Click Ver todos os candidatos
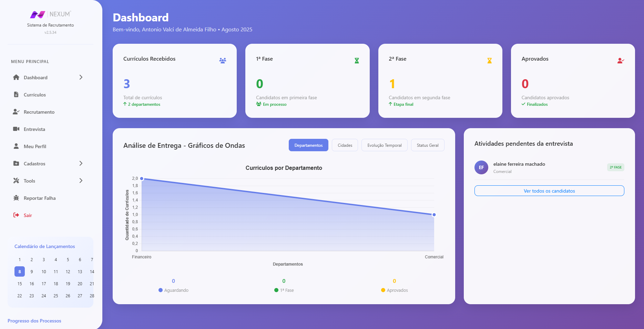644x329 pixels. pyautogui.click(x=549, y=191)
